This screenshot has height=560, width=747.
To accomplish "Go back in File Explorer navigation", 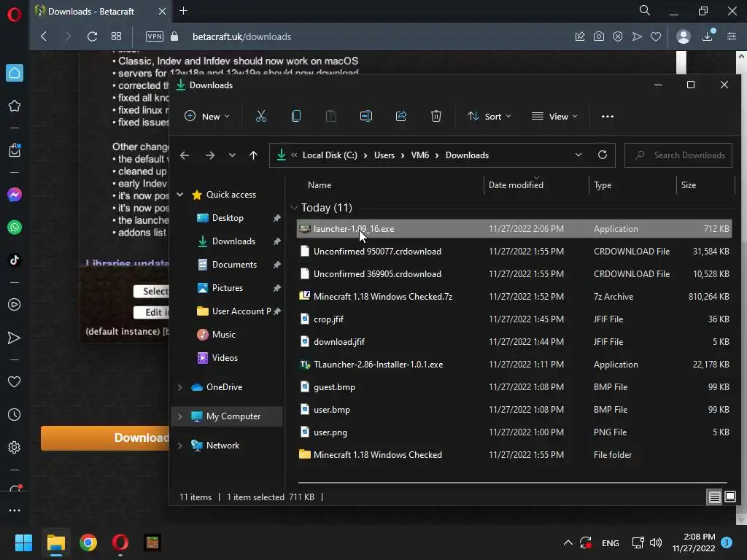I will (x=185, y=155).
